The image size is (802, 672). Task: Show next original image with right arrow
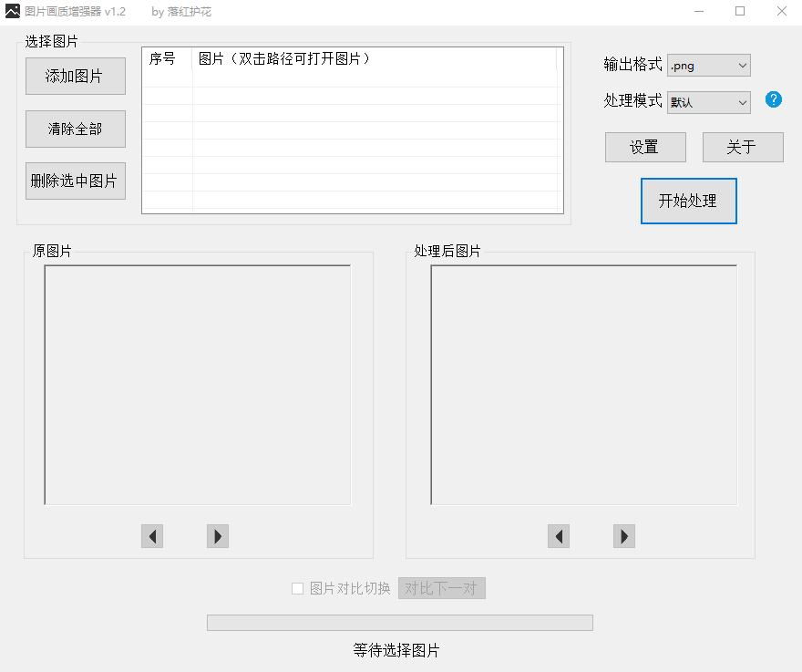click(218, 536)
